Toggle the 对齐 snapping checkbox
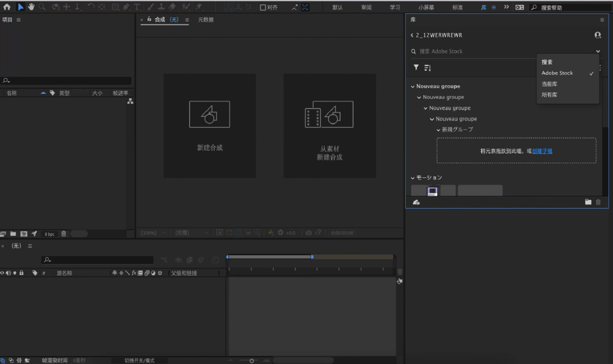Viewport: 613px width, 364px height. pyautogui.click(x=262, y=7)
